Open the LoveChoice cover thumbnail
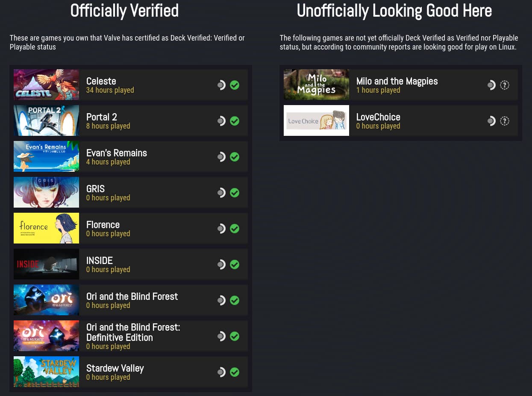The width and height of the screenshot is (532, 396). (316, 120)
